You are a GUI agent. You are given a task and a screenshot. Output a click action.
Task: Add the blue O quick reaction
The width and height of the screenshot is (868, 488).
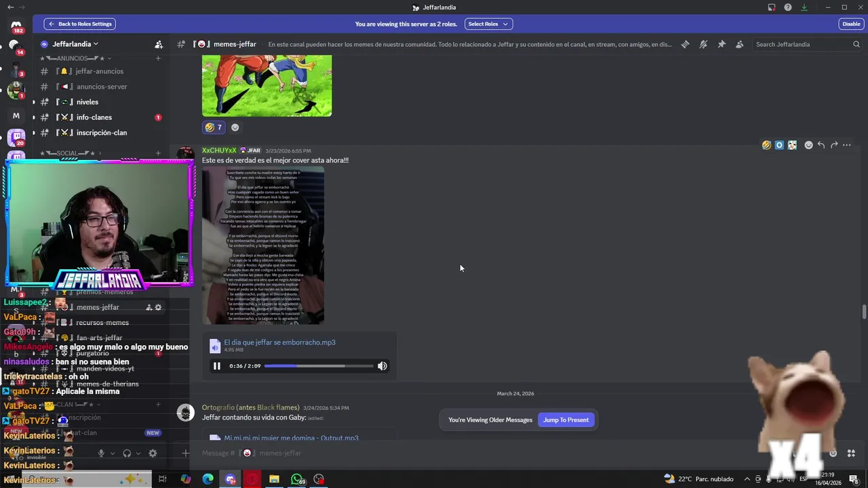coord(779,145)
